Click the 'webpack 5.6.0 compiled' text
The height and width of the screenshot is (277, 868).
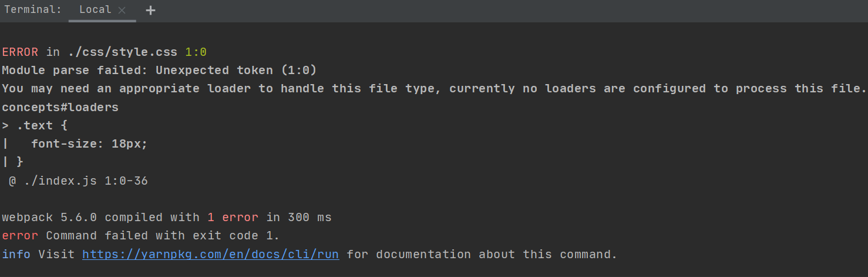(x=82, y=218)
